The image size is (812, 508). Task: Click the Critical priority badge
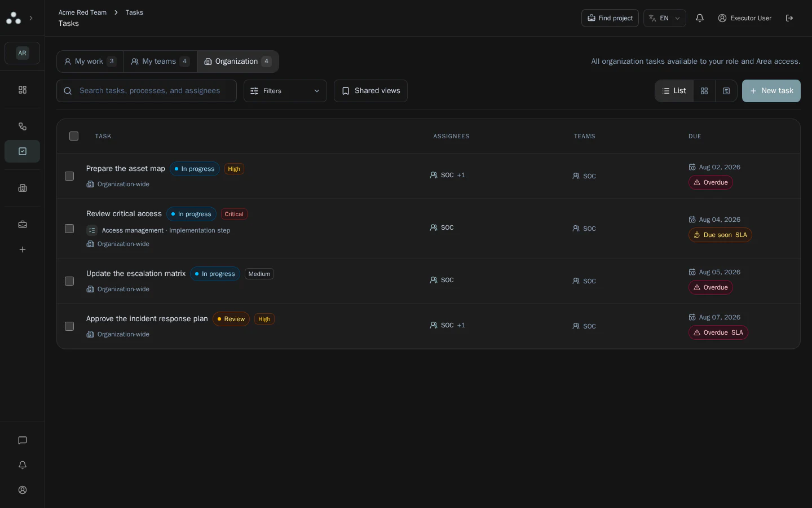(234, 214)
